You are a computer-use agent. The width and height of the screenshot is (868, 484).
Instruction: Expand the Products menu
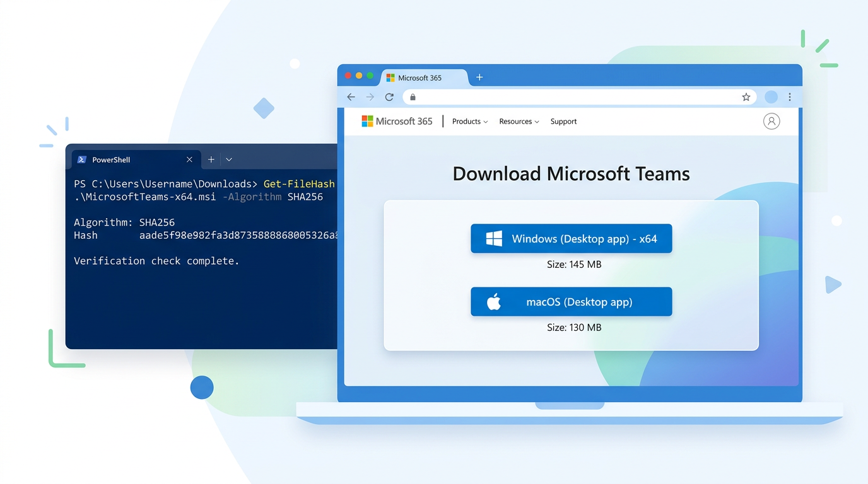coord(470,122)
